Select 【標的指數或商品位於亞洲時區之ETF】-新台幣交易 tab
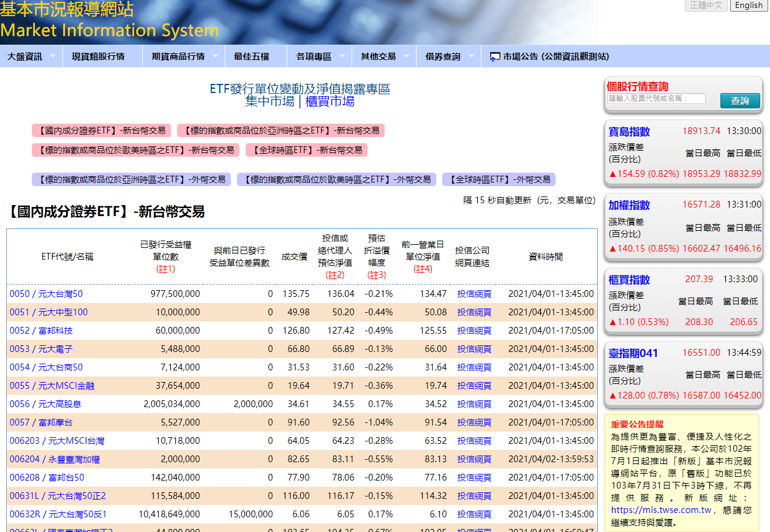 [281, 130]
